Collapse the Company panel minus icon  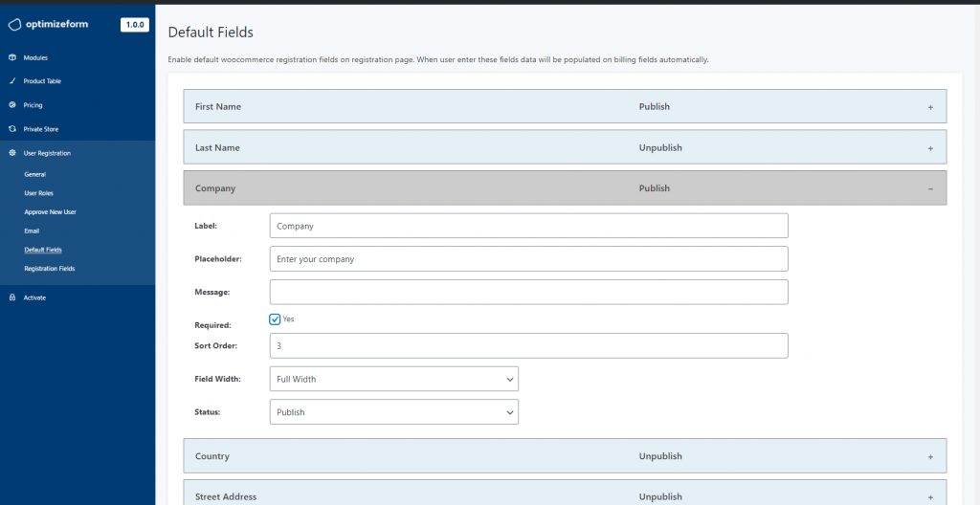(930, 188)
